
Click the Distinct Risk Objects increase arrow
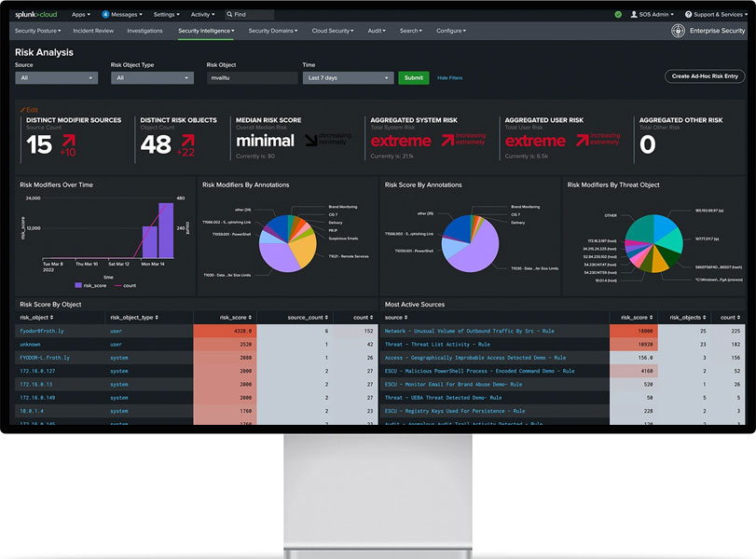[188, 141]
